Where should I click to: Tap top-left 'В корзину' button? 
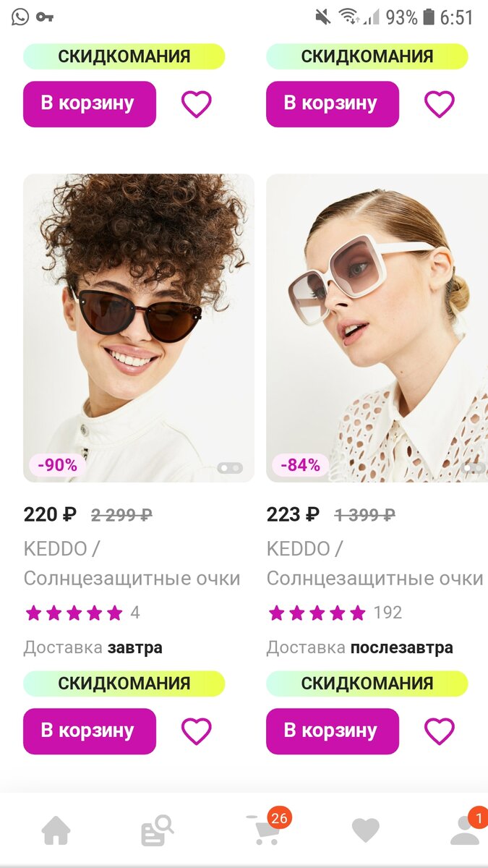(x=90, y=104)
